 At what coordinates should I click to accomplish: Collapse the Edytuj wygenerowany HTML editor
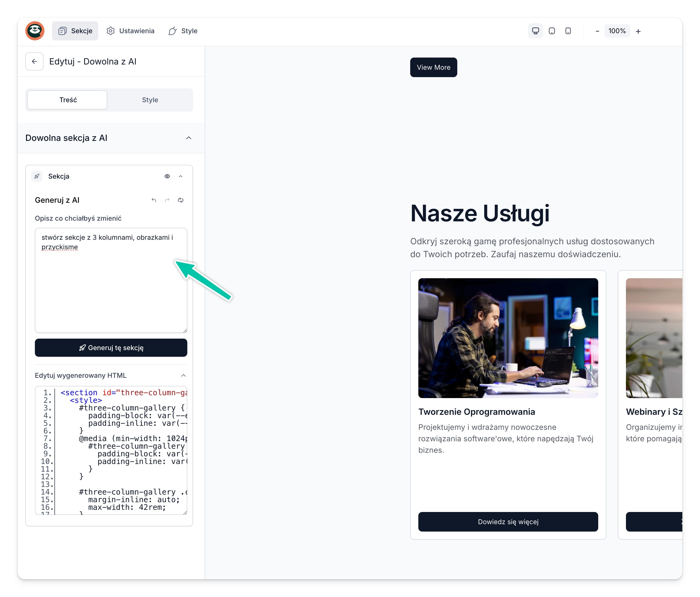coord(183,375)
